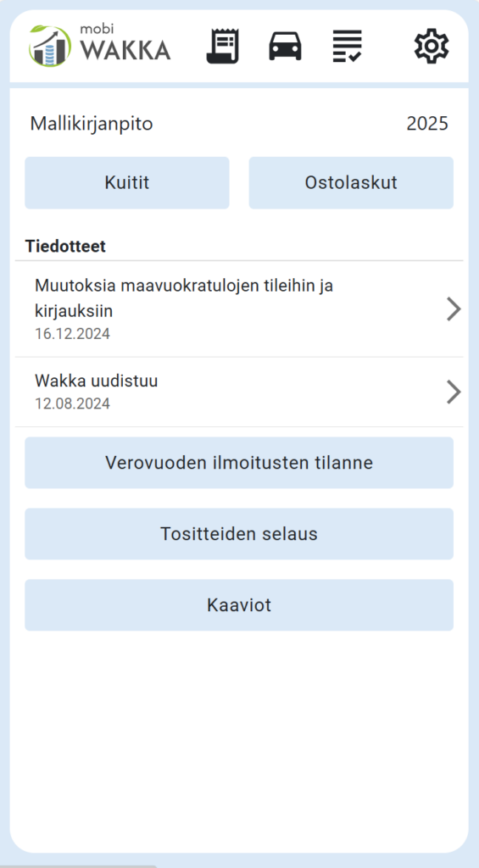Open Tositteiden selaus
This screenshot has width=479, height=868.
239,534
